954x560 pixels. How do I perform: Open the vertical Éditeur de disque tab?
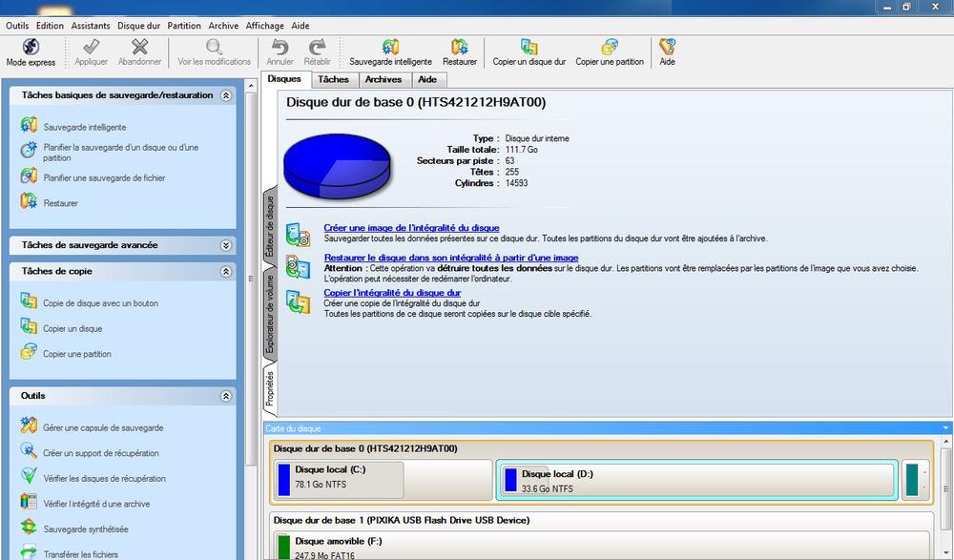point(270,226)
